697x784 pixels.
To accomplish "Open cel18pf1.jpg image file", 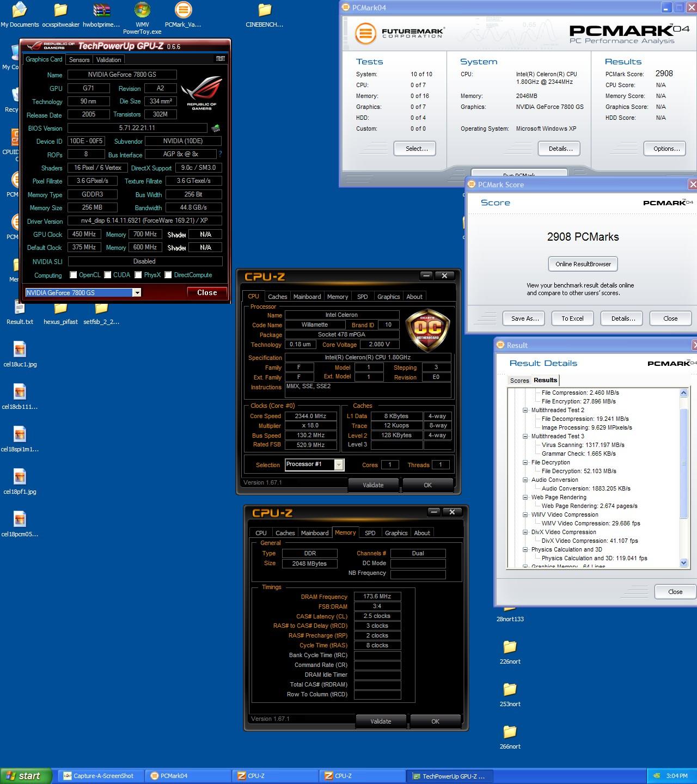I will 20,482.
